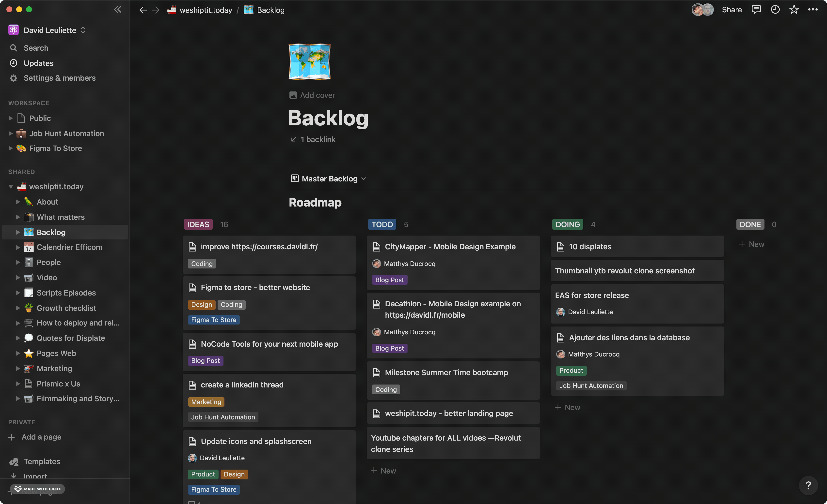827x504 pixels.
Task: Open the comments icon in top bar
Action: (756, 10)
